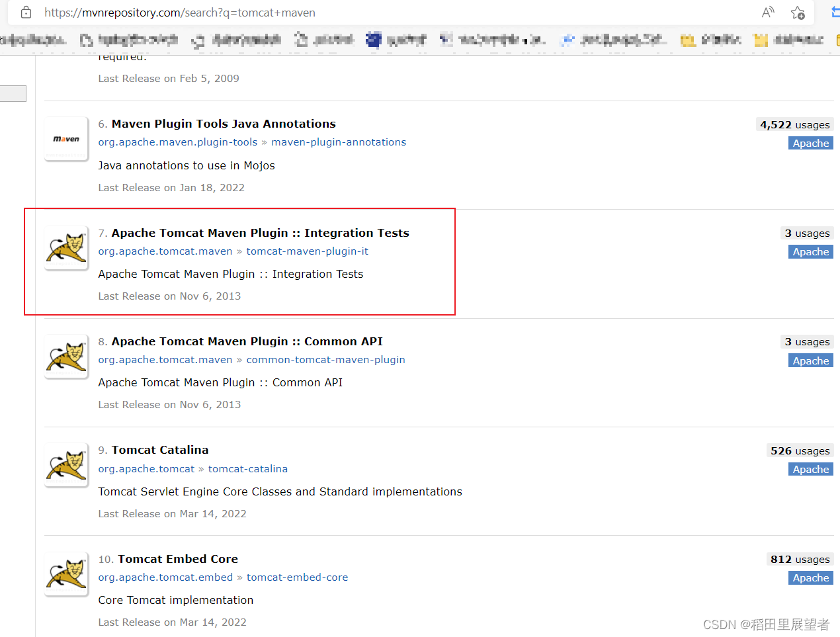
Task: Open maven-plugin-annotations artifact link
Action: 339,142
